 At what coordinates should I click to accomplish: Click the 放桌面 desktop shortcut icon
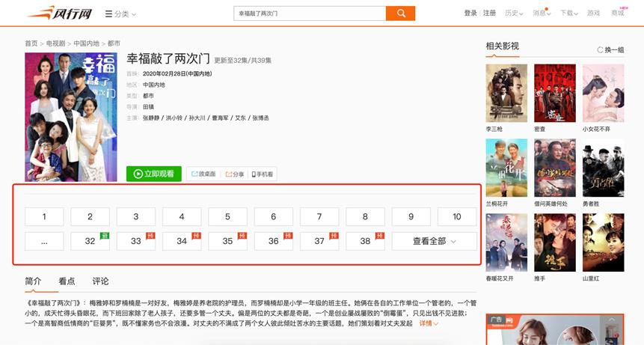(x=194, y=174)
